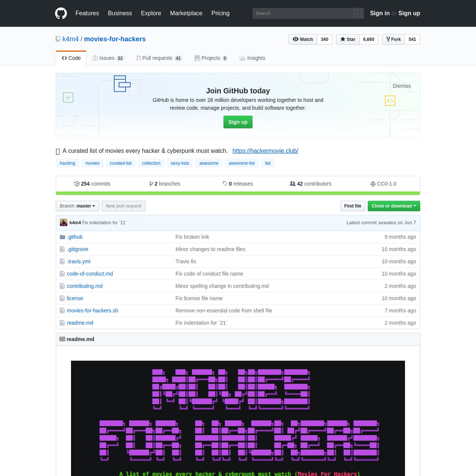Screen dimensions: 476x476
Task: Click the 6,660 stargazers count
Action: [369, 39]
